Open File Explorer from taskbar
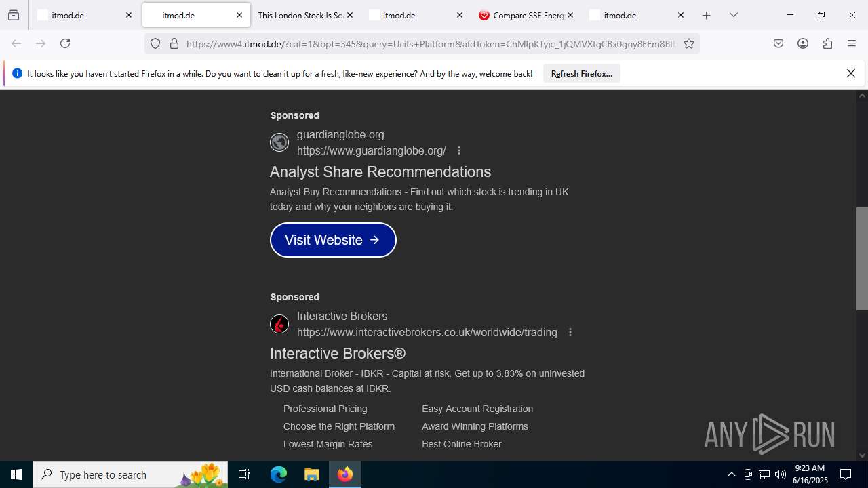The height and width of the screenshot is (488, 868). (311, 474)
